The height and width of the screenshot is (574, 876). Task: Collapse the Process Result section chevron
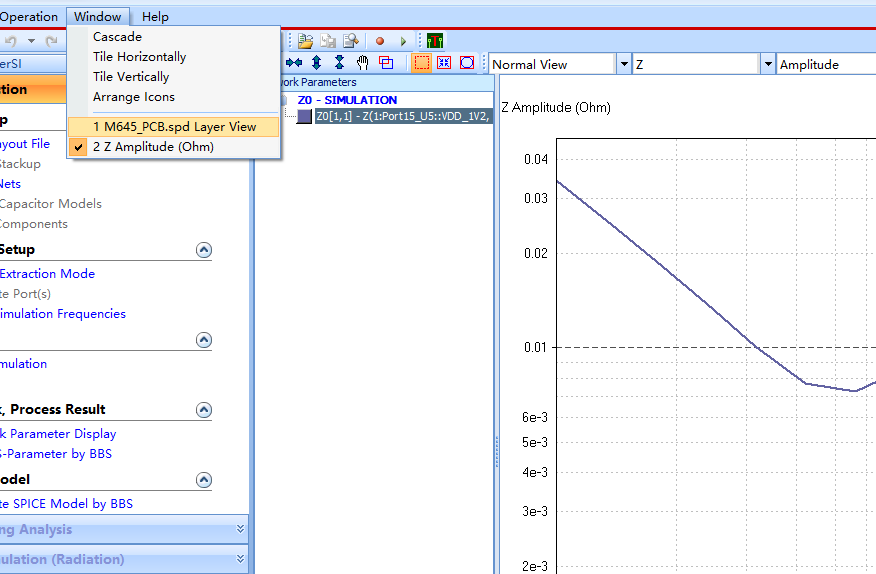pyautogui.click(x=204, y=410)
